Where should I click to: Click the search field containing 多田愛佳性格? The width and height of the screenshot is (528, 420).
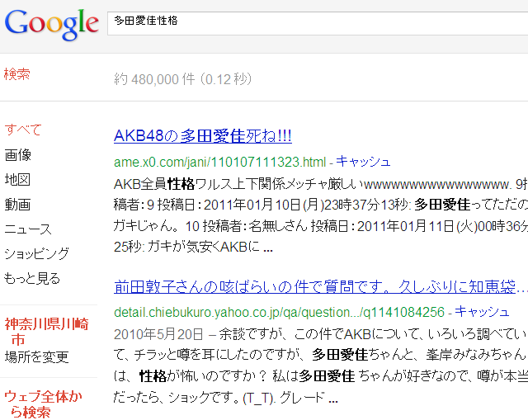pyautogui.click(x=318, y=23)
